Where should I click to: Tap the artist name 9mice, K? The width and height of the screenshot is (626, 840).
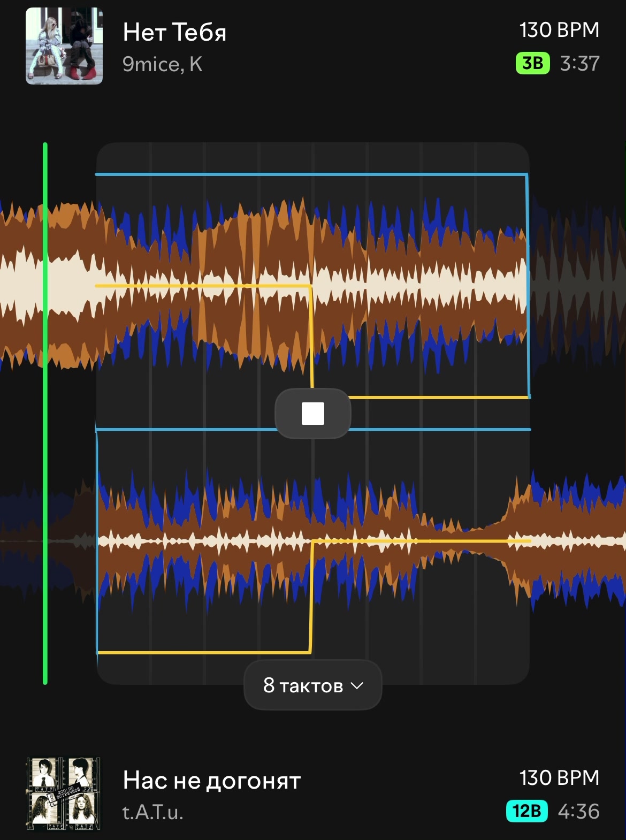pyautogui.click(x=163, y=64)
